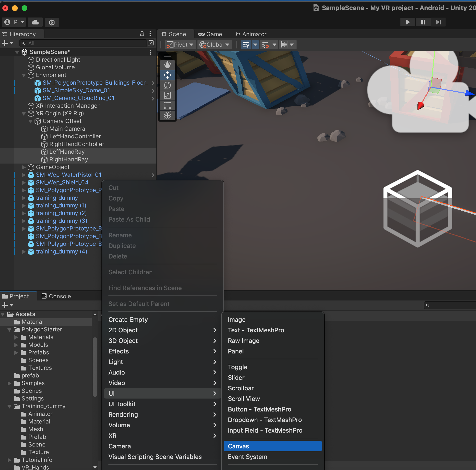The width and height of the screenshot is (476, 470).
Task: Click the Project panel vertical scrollbar
Action: 95,367
